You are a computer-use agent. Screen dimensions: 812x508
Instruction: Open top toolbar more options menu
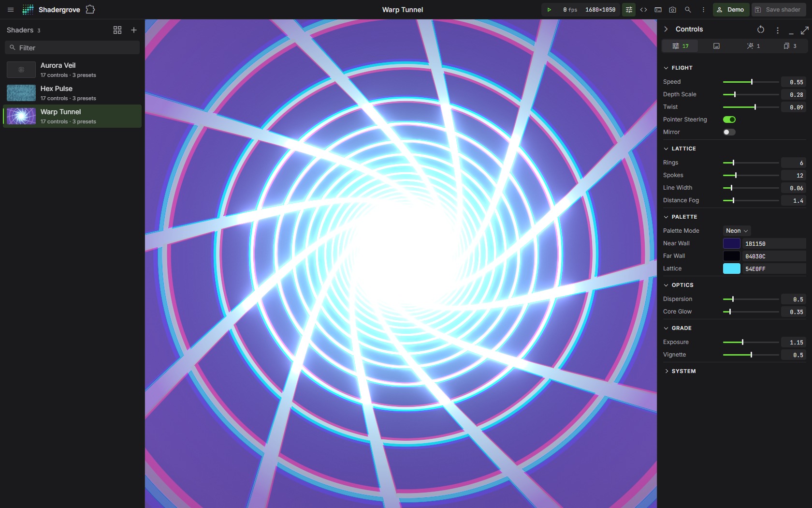pos(703,10)
